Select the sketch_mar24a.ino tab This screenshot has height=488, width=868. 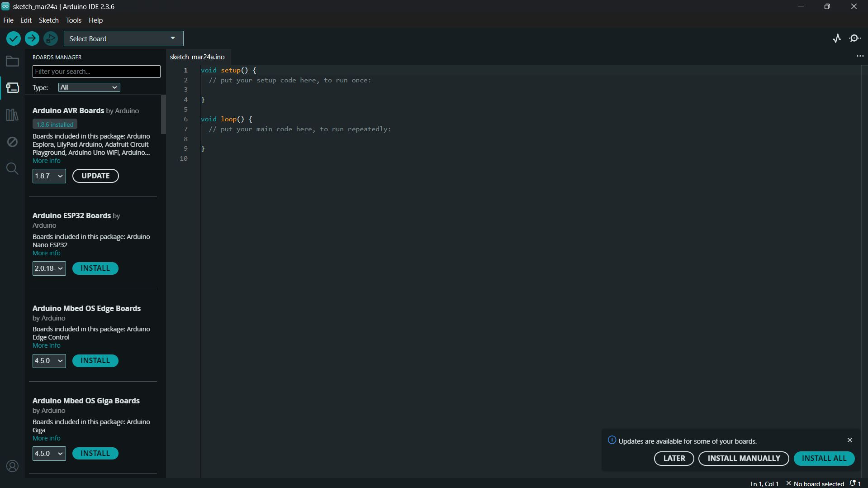click(x=197, y=57)
